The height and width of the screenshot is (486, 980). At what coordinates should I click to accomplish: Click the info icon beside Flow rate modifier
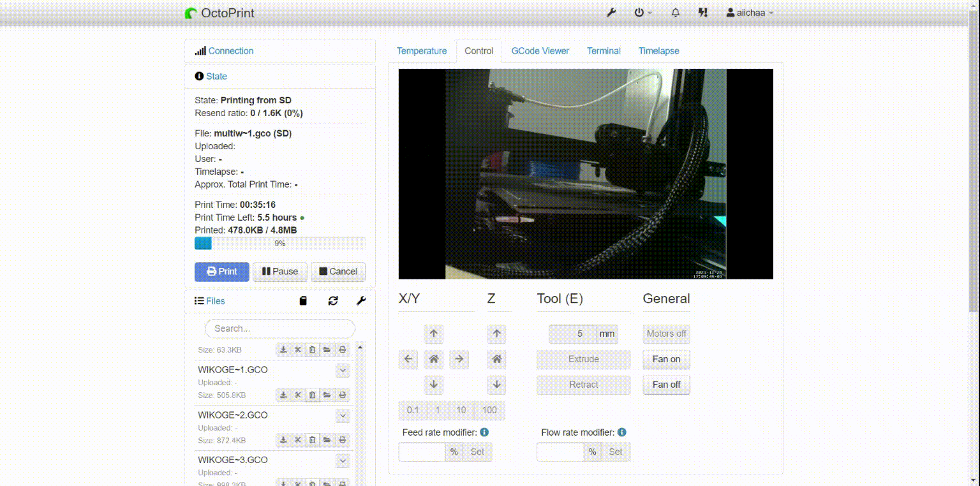coord(622,432)
